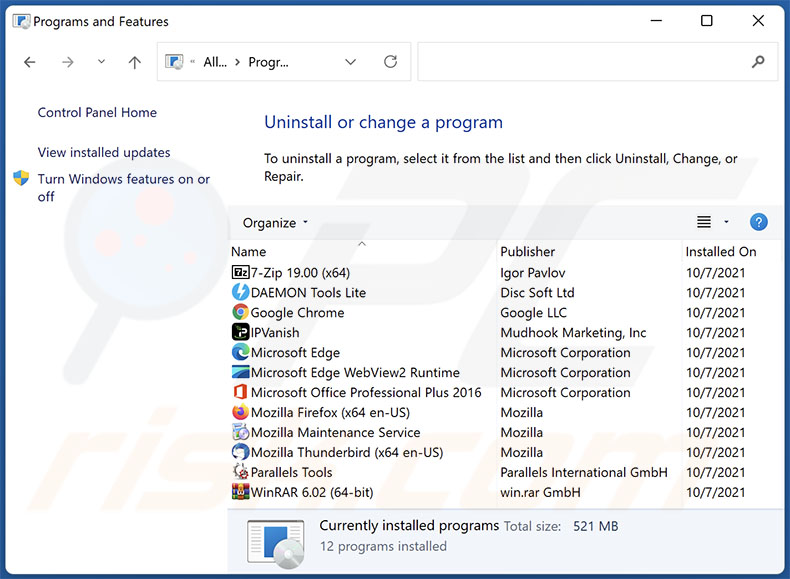The height and width of the screenshot is (579, 790).
Task: Sort the list by Publisher column
Action: click(x=528, y=252)
